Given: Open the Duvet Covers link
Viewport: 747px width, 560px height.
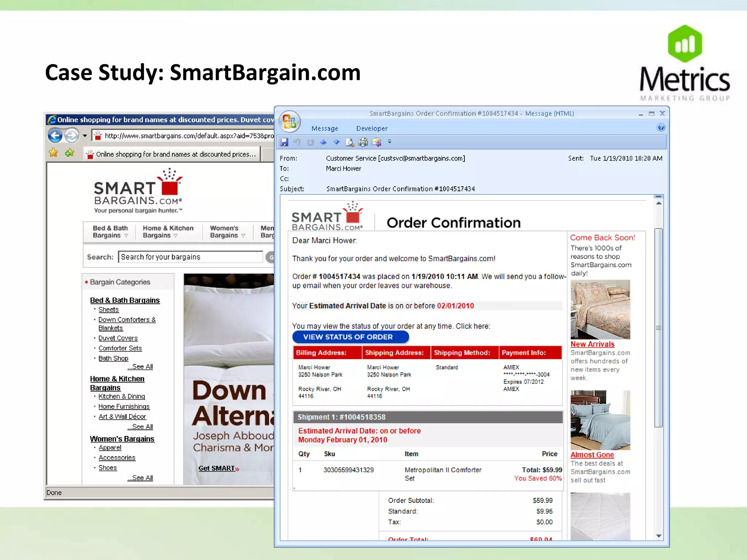Looking at the screenshot, I should [x=118, y=338].
